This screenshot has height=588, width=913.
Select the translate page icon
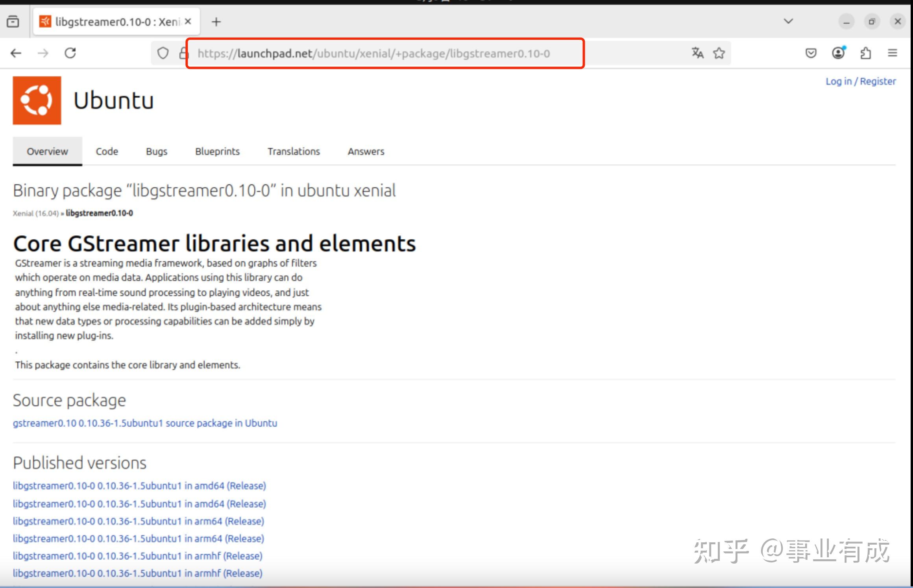(697, 53)
